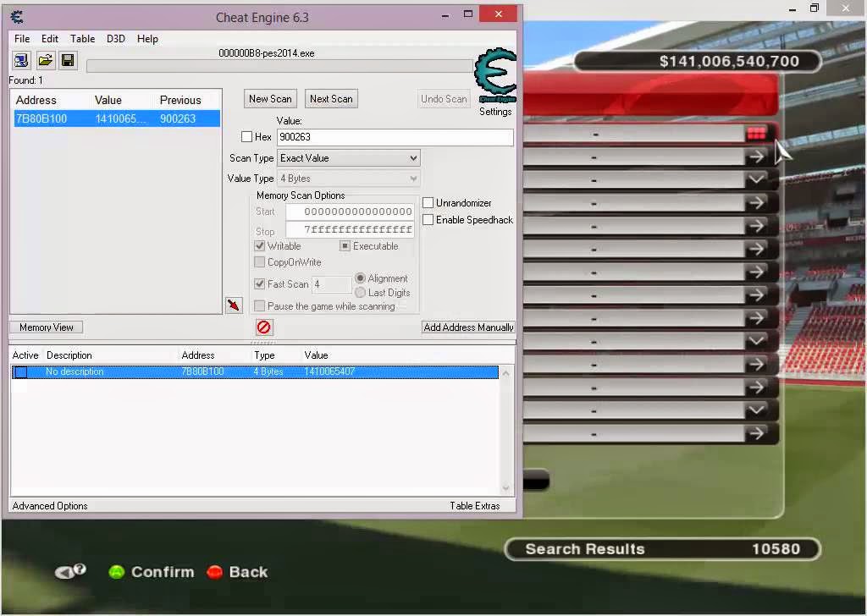Toggle Pause the game while scanning

[x=259, y=305]
